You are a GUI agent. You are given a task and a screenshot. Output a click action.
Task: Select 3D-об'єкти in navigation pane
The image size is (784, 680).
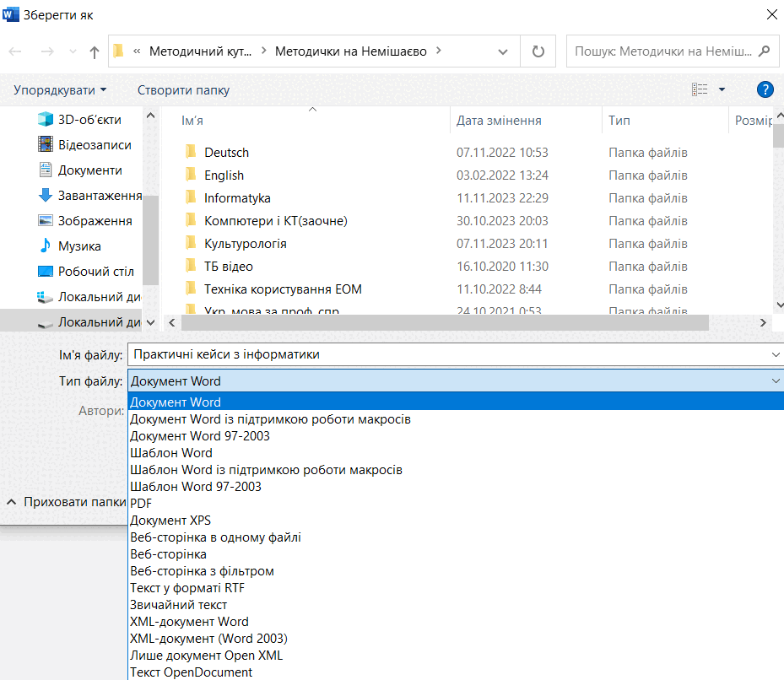tap(80, 120)
